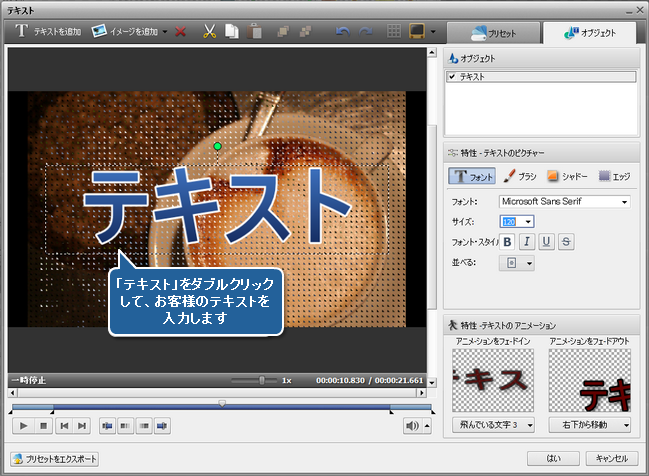Toggle the テキスト object checkbox in list

pos(453,77)
